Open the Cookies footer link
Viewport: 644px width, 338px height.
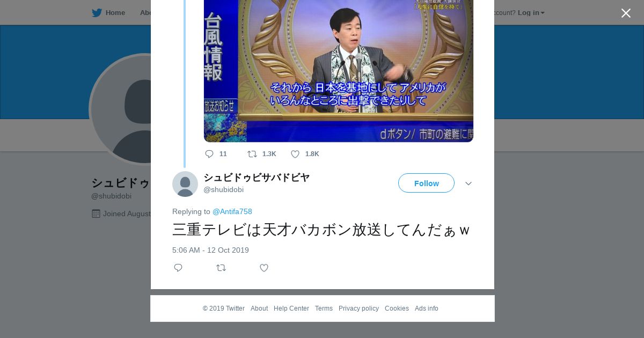point(397,308)
